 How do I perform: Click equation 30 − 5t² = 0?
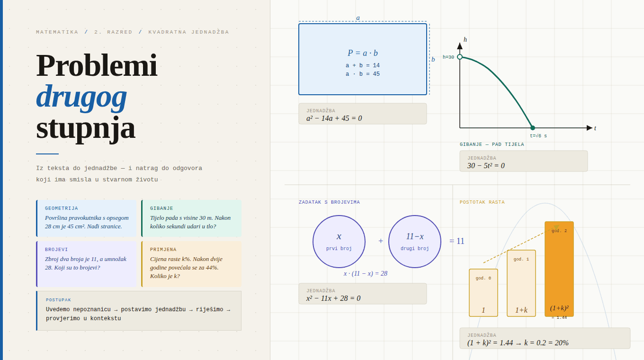tap(486, 165)
